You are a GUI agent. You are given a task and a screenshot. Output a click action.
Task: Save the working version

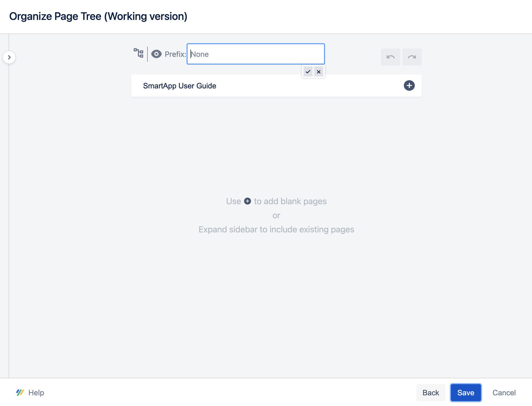click(466, 392)
